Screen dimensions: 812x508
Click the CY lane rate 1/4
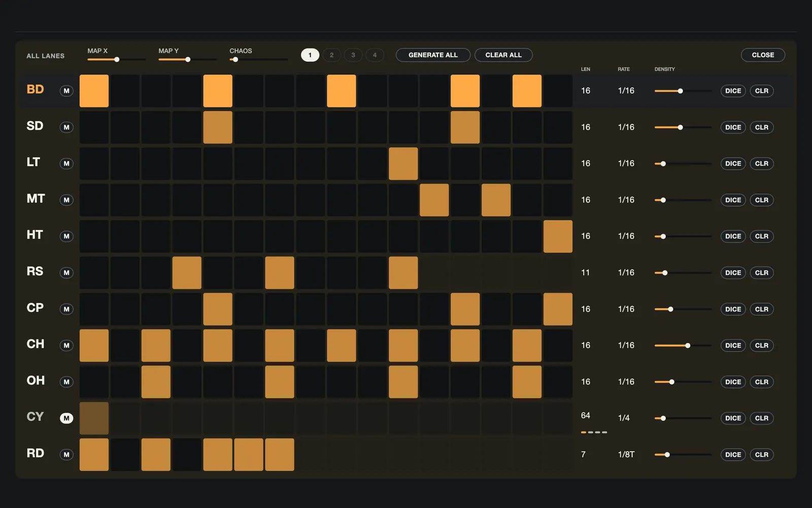point(624,418)
